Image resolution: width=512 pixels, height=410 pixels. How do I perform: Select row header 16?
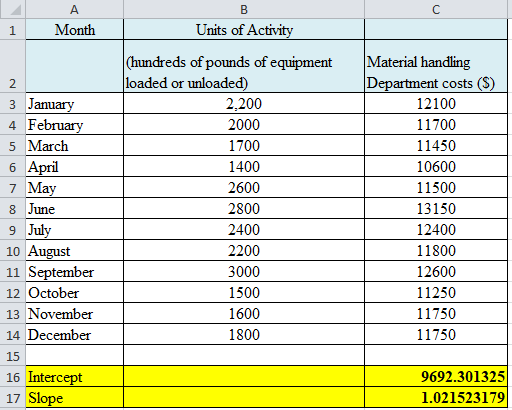(x=13, y=377)
